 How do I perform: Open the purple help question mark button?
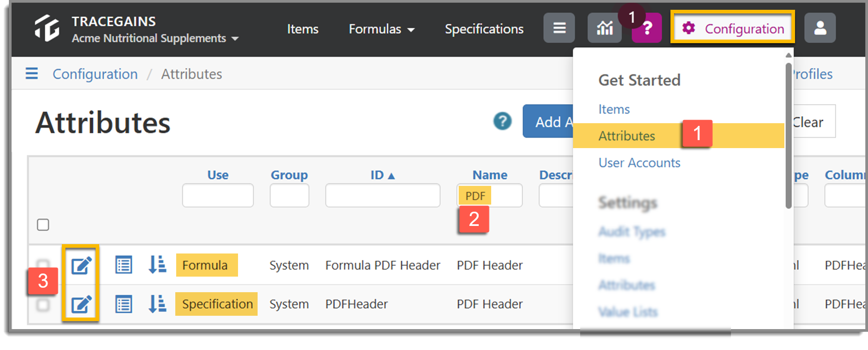tap(647, 28)
